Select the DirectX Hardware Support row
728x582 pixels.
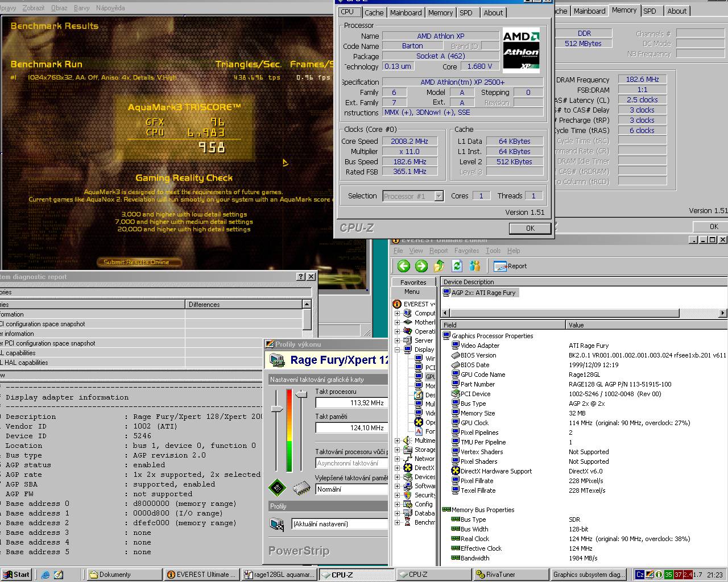tap(585, 471)
